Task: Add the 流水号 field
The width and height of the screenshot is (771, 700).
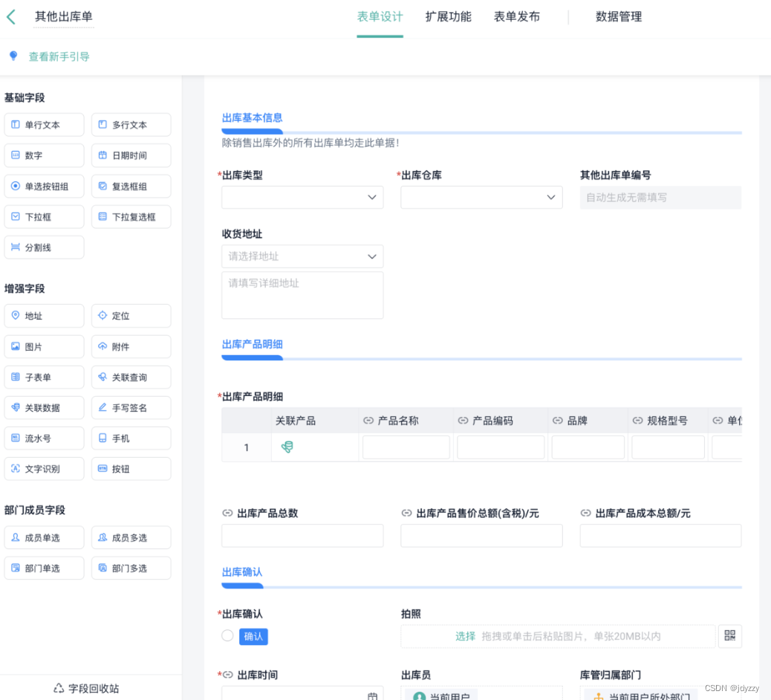Action: (45, 438)
